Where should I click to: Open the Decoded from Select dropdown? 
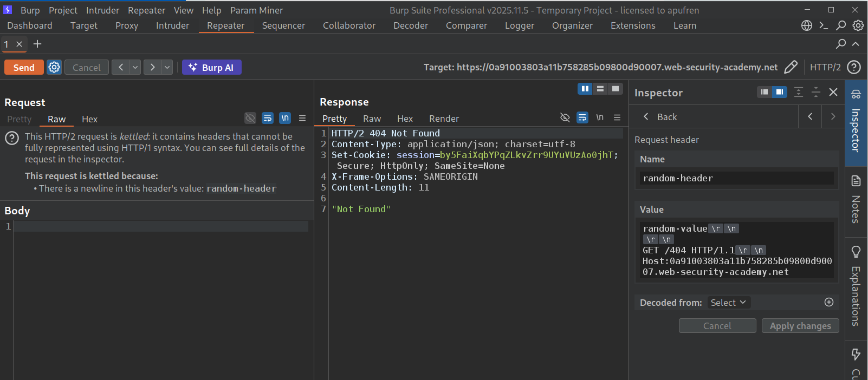[728, 303]
